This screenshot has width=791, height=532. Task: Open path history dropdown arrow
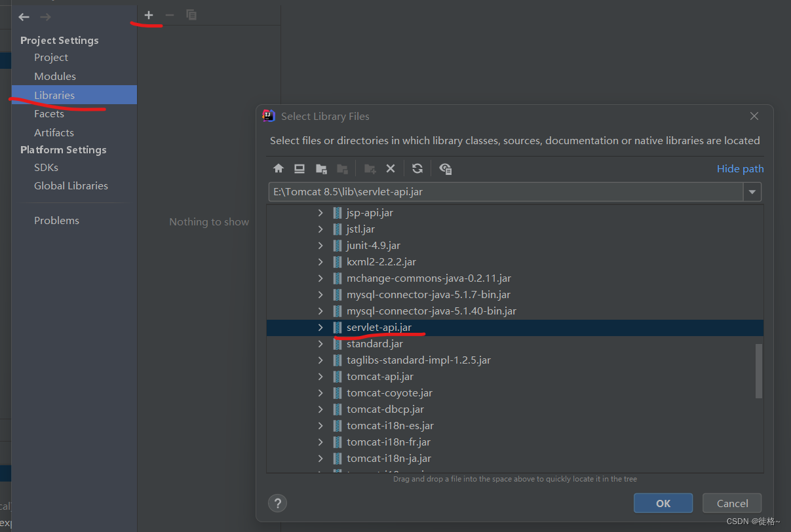pos(752,192)
